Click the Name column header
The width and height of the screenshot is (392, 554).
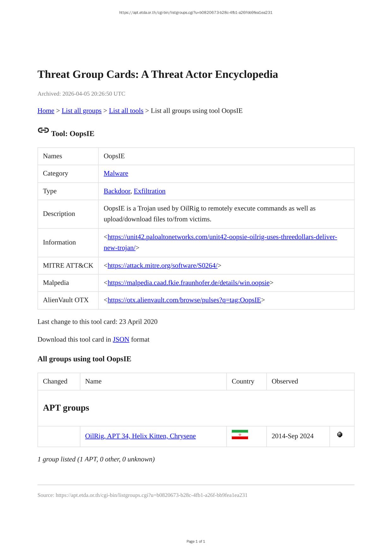pyautogui.click(x=93, y=381)
